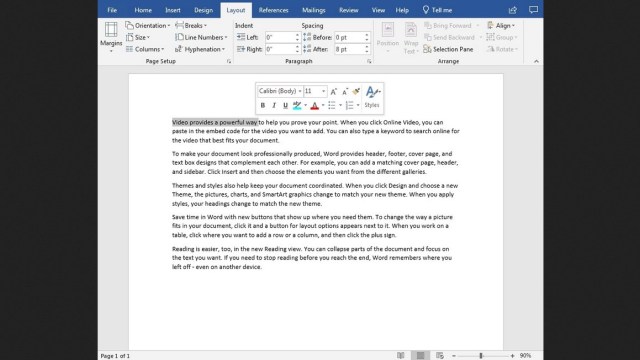The height and width of the screenshot is (360, 640).
Task: Switch to Print Layout view
Action: pos(420,356)
